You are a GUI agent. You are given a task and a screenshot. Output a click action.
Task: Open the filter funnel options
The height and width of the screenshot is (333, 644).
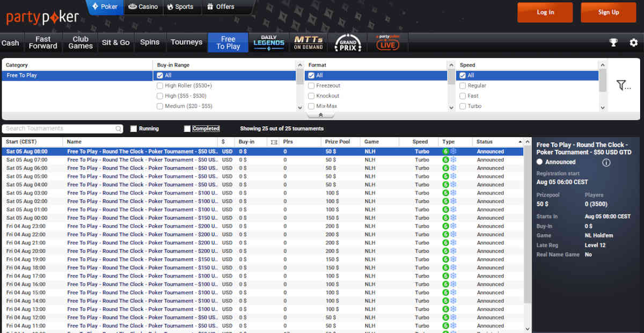[x=623, y=85]
